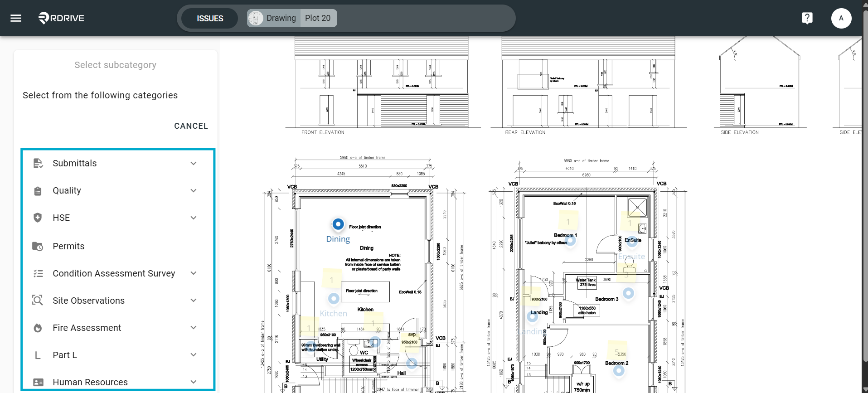
Task: Cancel the subcategory selection
Action: click(x=191, y=126)
